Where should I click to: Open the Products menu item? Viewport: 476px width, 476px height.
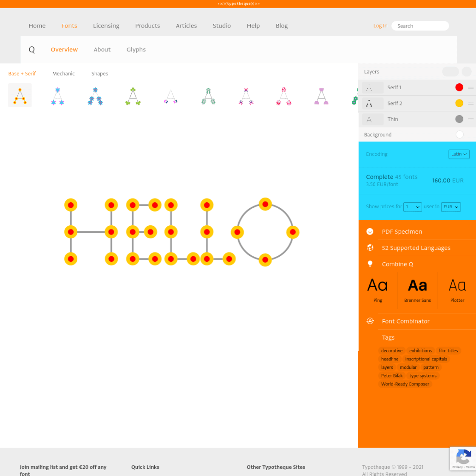point(147,26)
